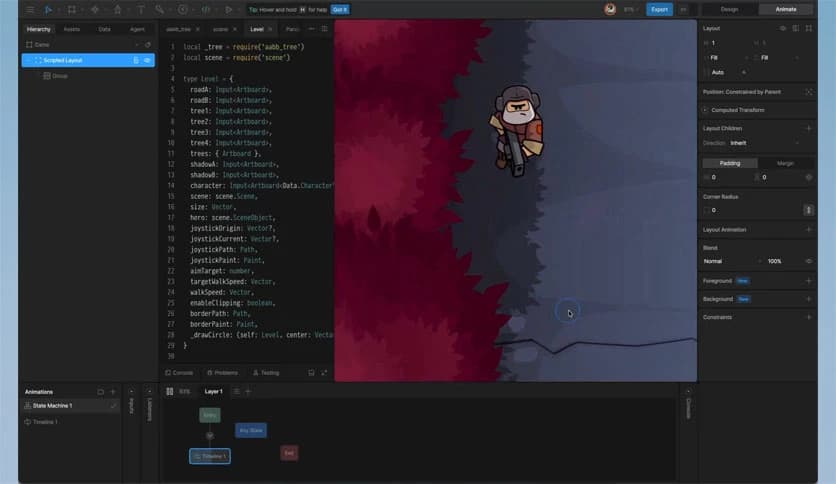Create new animations folder icon
This screenshot has height=484, width=836.
[x=100, y=392]
